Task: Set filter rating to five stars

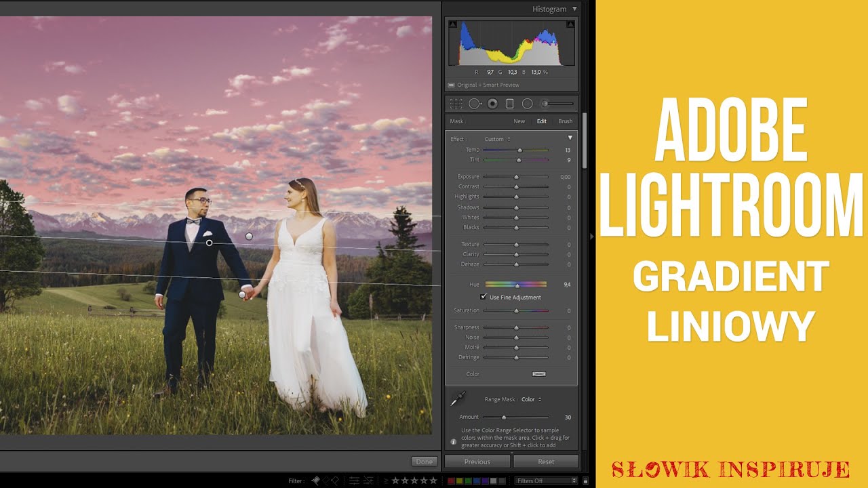Action: pyautogui.click(x=433, y=481)
